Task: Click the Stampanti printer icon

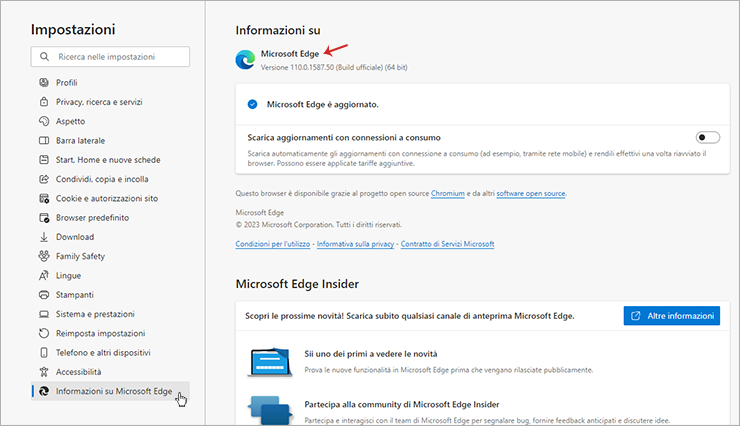Action: point(44,295)
